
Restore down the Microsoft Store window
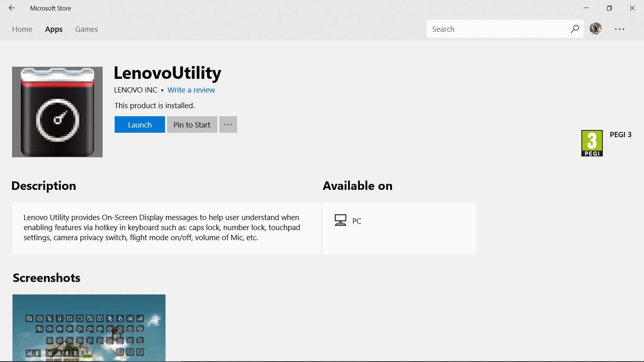[609, 8]
